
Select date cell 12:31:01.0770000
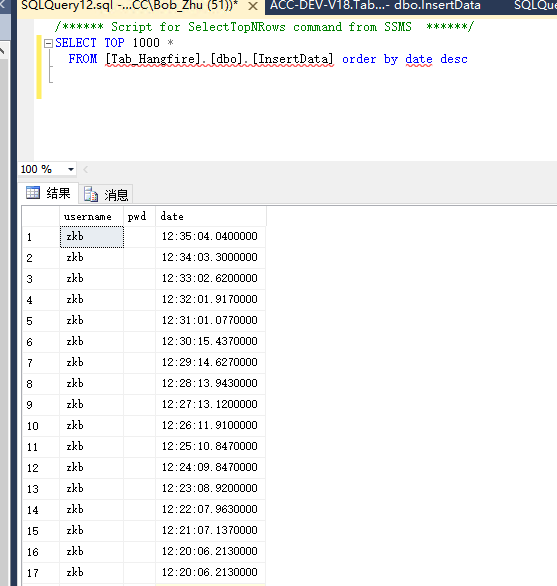point(210,320)
